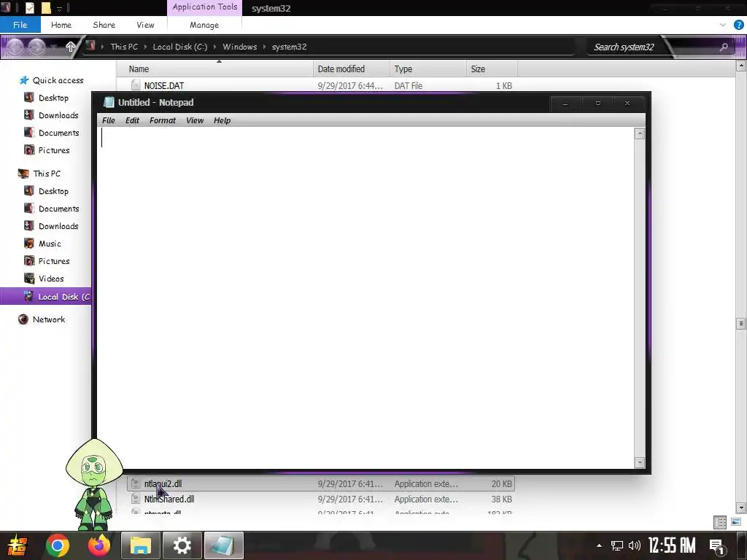Click This PC in address bar
Screen dimensions: 747x560
coord(124,47)
